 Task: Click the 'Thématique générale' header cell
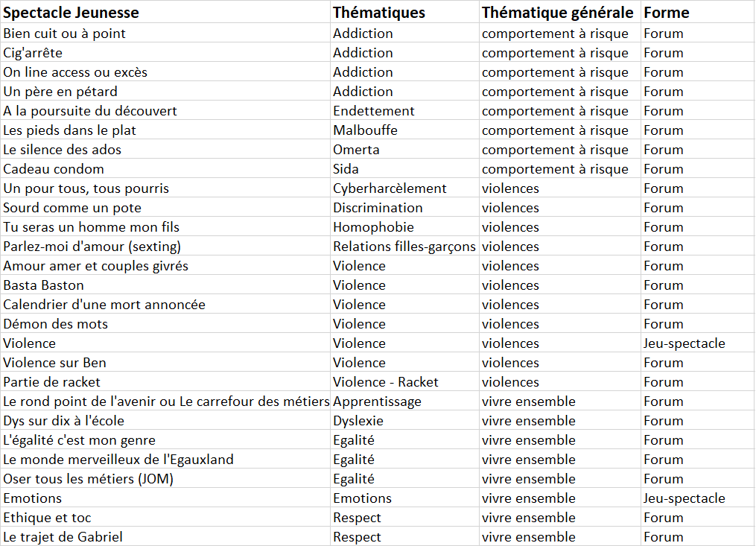(557, 13)
